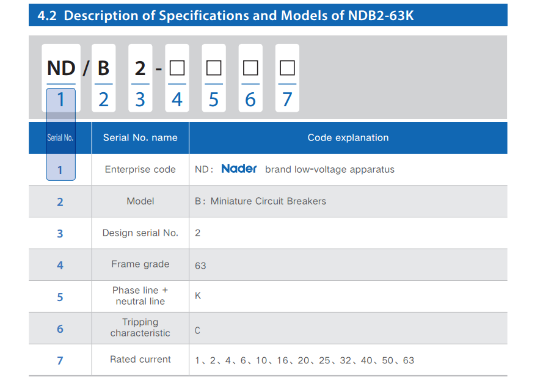The image size is (543, 392).
Task: Click the 'Code explanation' column header
Action: (x=348, y=138)
